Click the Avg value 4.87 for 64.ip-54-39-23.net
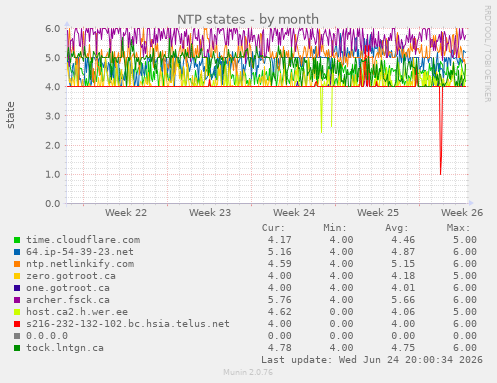Image resolution: width=497 pixels, height=383 pixels. [x=403, y=252]
